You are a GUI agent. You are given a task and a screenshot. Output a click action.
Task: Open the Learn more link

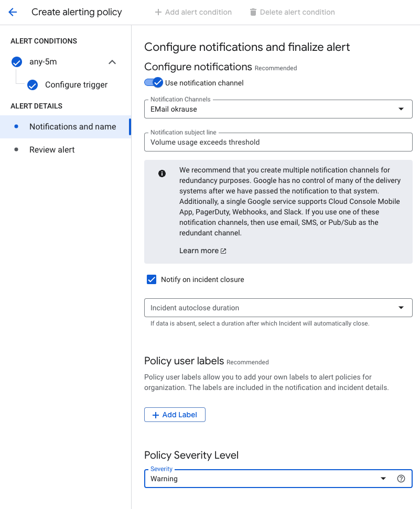coord(198,251)
